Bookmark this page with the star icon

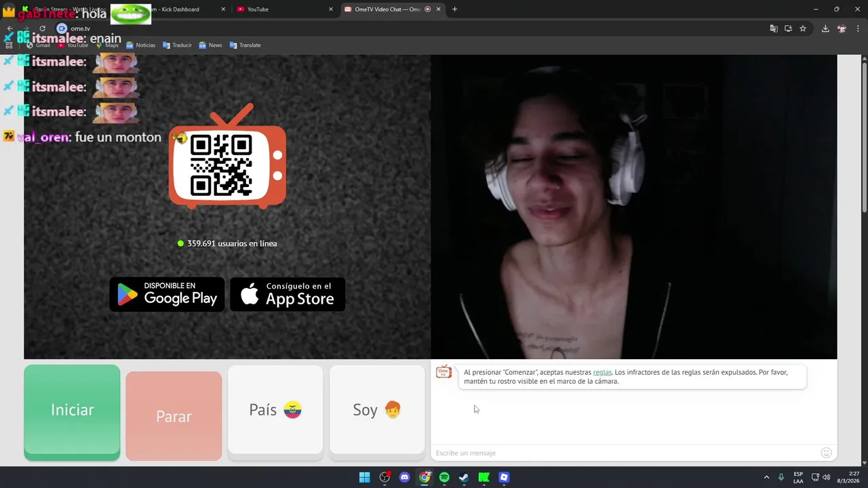pyautogui.click(x=803, y=28)
